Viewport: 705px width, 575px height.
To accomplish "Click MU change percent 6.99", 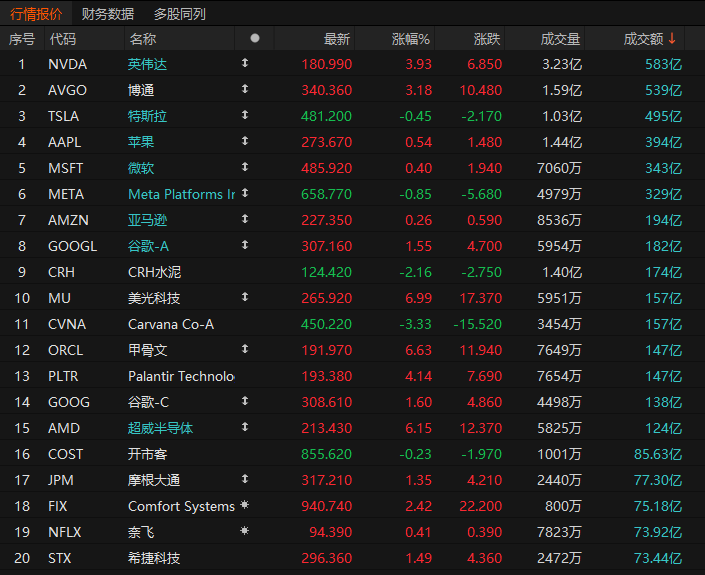I will 418,299.
